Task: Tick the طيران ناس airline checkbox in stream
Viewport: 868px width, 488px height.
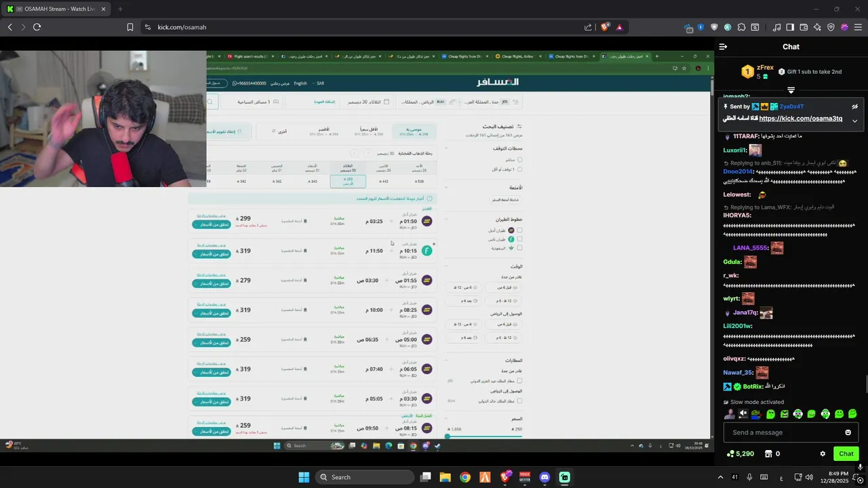Action: (519, 239)
